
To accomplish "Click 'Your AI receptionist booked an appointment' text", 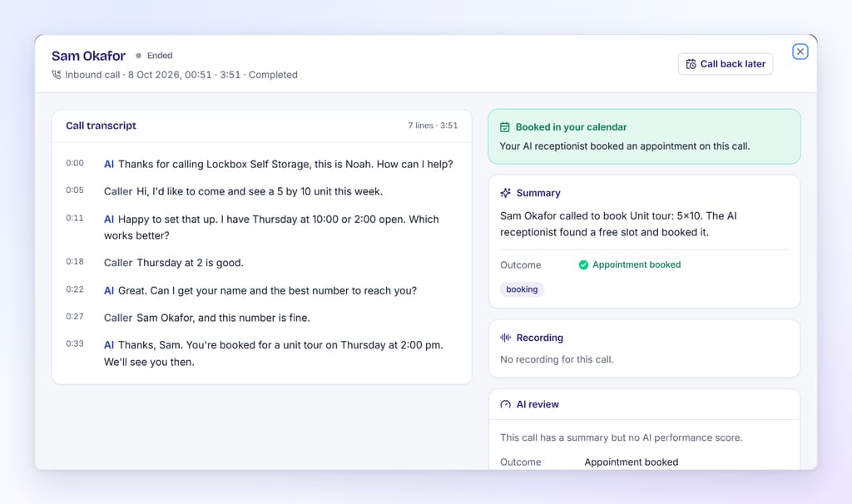I will [x=625, y=146].
